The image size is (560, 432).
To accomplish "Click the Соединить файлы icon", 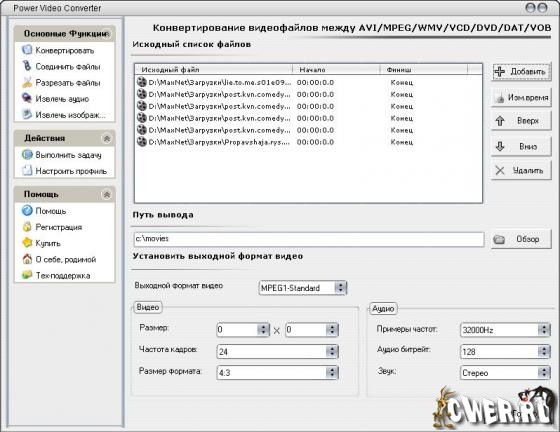I will tap(27, 66).
